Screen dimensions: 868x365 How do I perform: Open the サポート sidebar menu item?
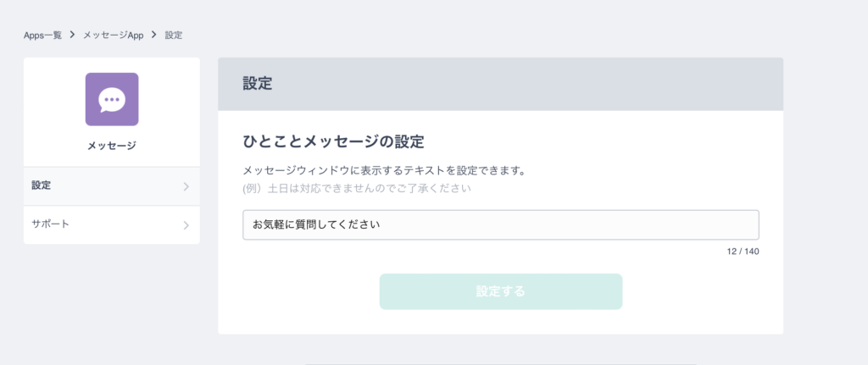[112, 225]
